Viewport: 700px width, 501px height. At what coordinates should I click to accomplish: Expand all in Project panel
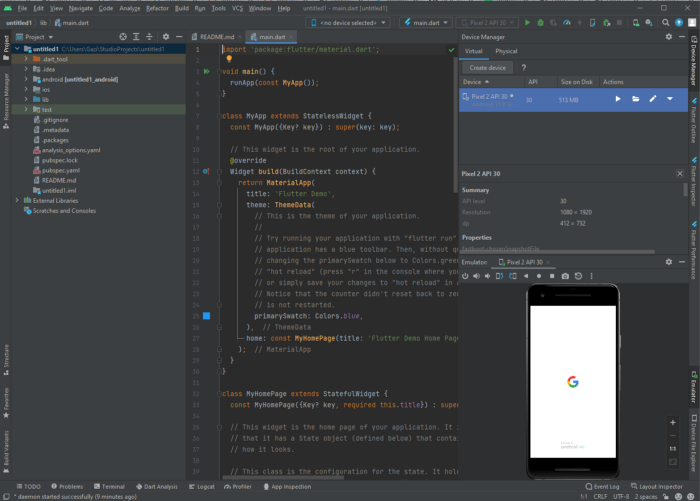pyautogui.click(x=136, y=37)
